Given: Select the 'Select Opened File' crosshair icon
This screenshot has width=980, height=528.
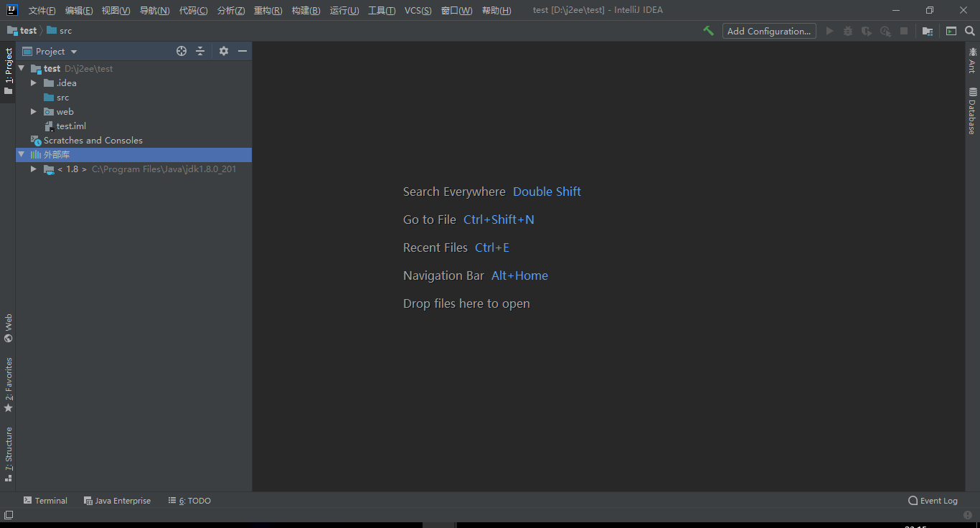Looking at the screenshot, I should pyautogui.click(x=182, y=50).
